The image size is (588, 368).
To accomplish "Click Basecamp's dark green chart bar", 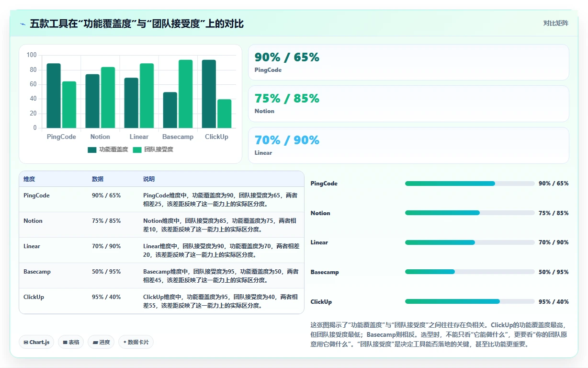I will [x=170, y=110].
